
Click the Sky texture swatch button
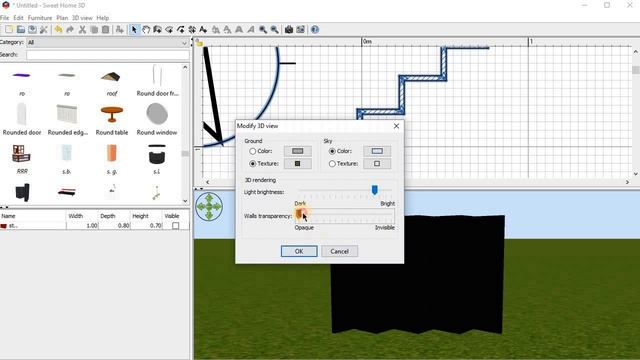point(377,164)
